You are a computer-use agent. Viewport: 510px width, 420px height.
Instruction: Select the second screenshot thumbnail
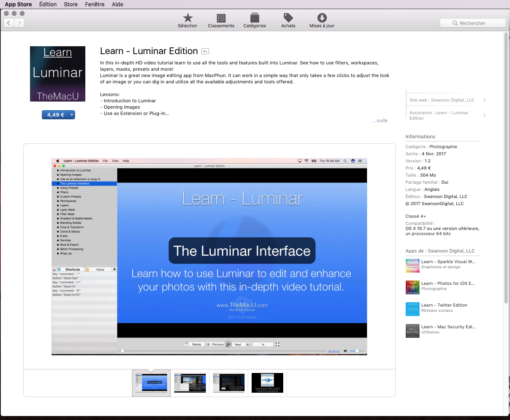pyautogui.click(x=190, y=383)
